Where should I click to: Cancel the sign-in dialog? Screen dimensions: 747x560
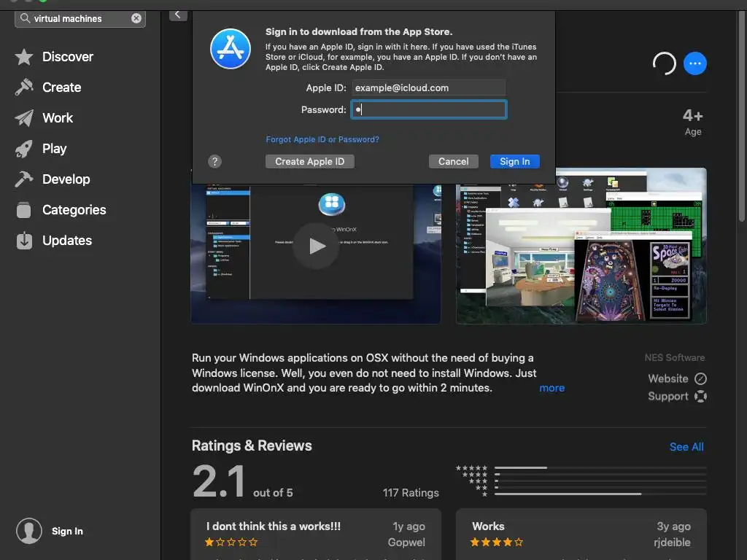pos(453,161)
